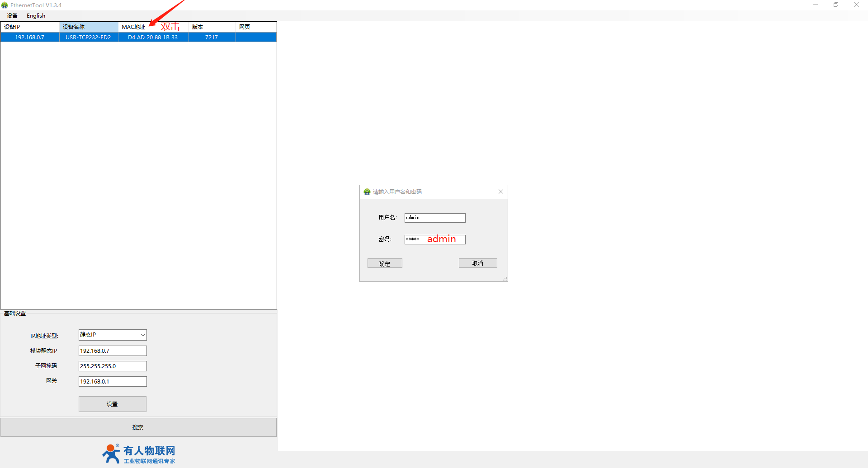Screen dimensions: 868x468
Task: Click the 密码 password field
Action: click(434, 239)
